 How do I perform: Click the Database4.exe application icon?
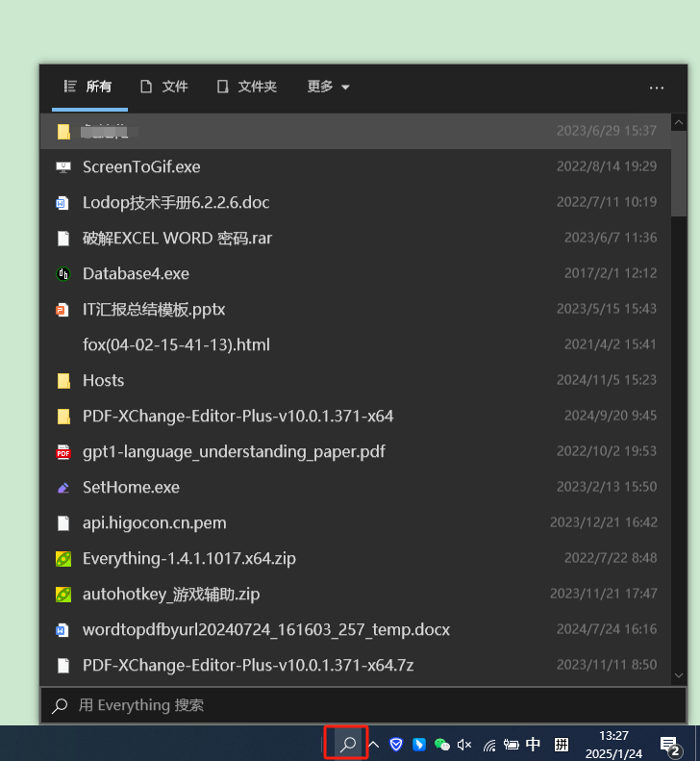[x=63, y=274]
